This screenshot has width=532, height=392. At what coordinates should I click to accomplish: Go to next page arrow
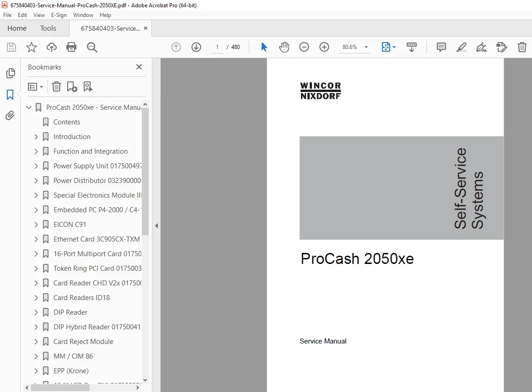196,47
